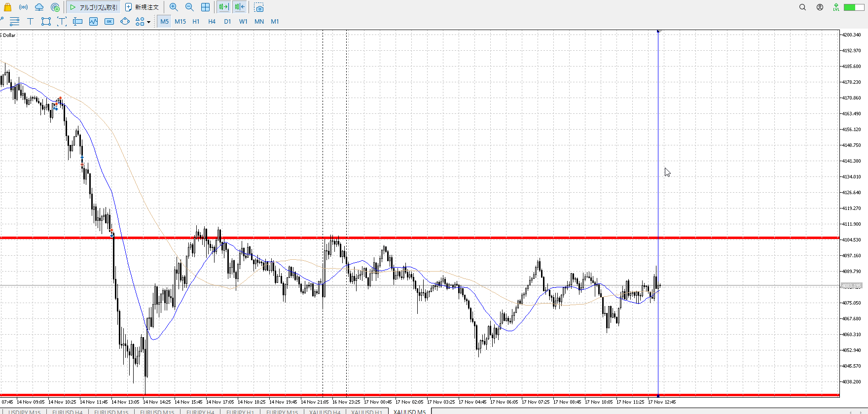The height and width of the screenshot is (414, 868).
Task: Click the signals broadcast icon
Action: pyautogui.click(x=23, y=7)
